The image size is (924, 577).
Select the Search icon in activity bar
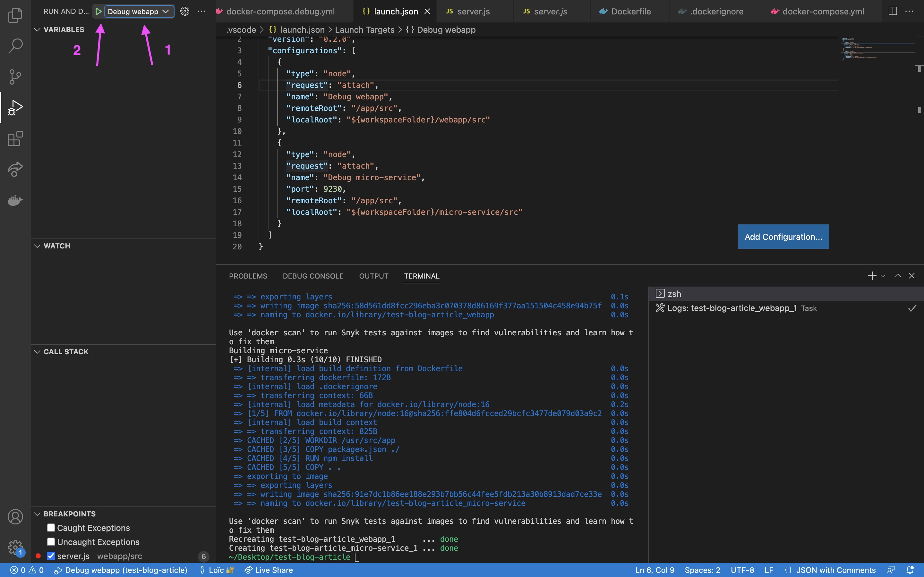tap(15, 46)
